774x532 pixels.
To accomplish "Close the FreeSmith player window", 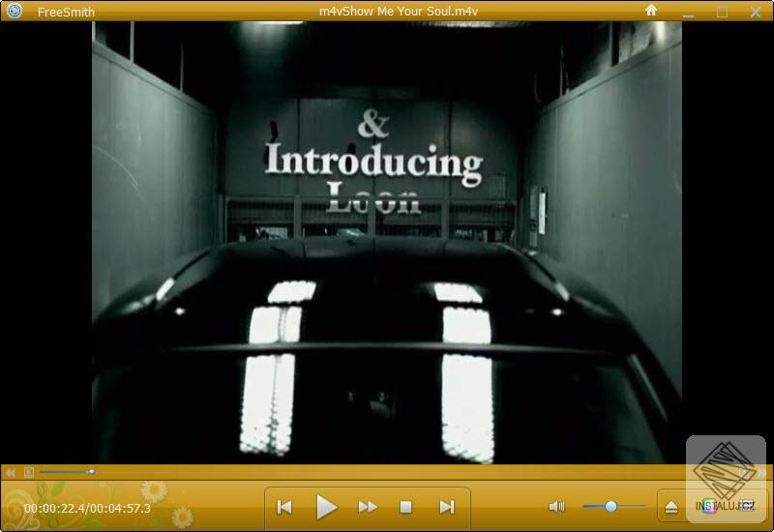I will coord(756,12).
